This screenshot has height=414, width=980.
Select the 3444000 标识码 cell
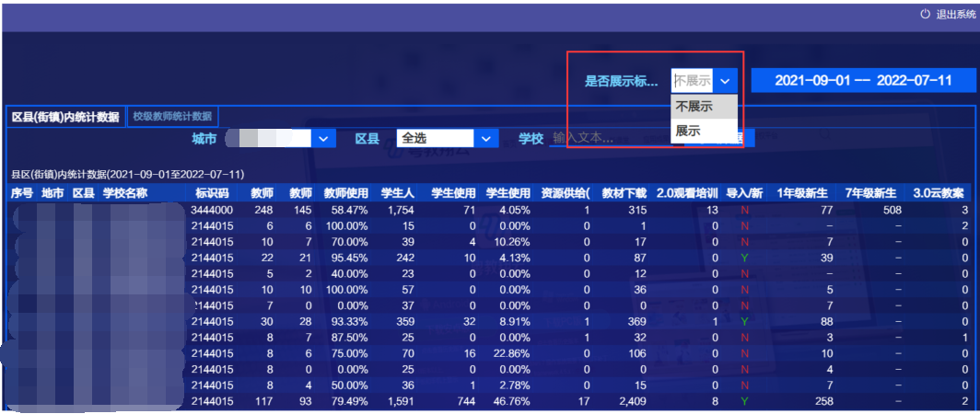214,210
